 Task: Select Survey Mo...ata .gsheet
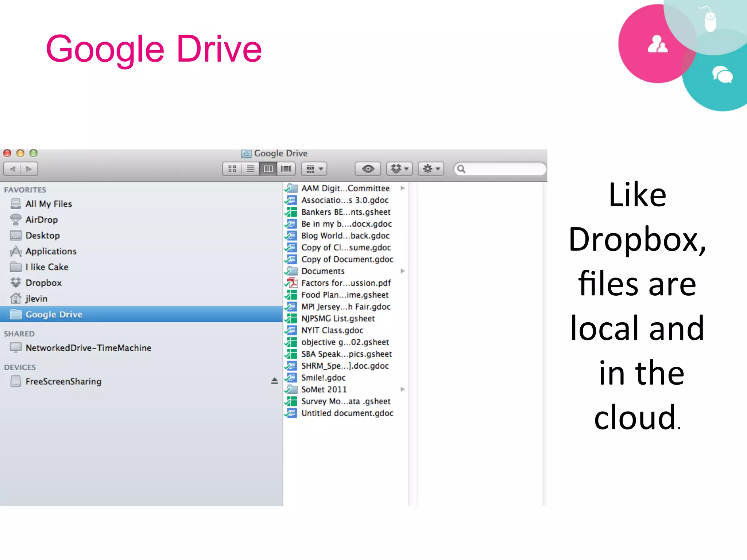click(x=345, y=401)
